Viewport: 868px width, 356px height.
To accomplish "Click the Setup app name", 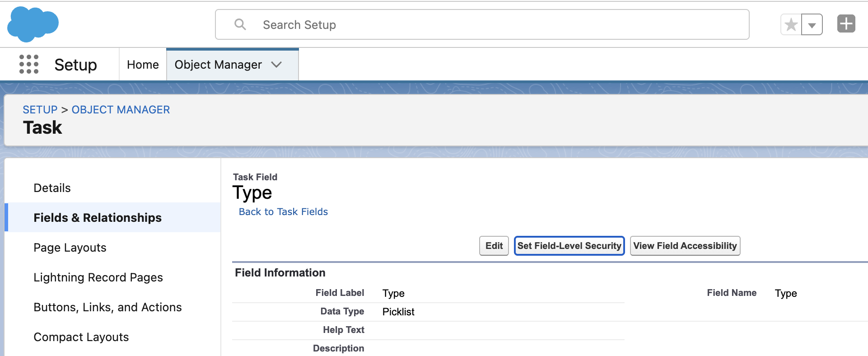I will point(76,65).
